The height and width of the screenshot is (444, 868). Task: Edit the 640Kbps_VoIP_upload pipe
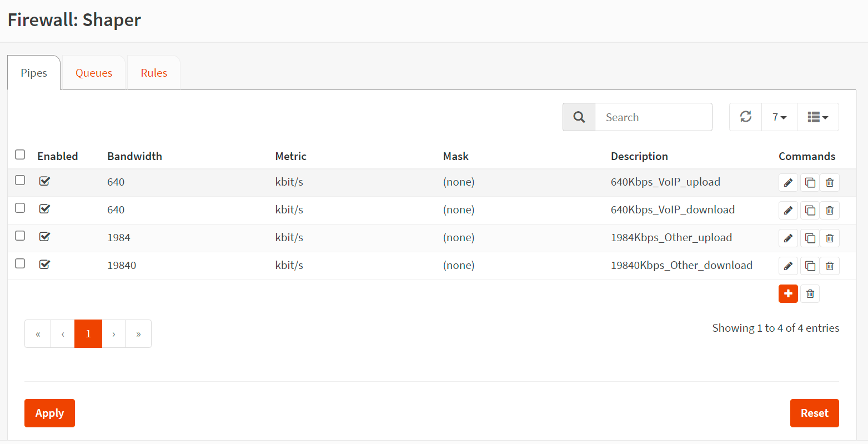click(x=787, y=182)
